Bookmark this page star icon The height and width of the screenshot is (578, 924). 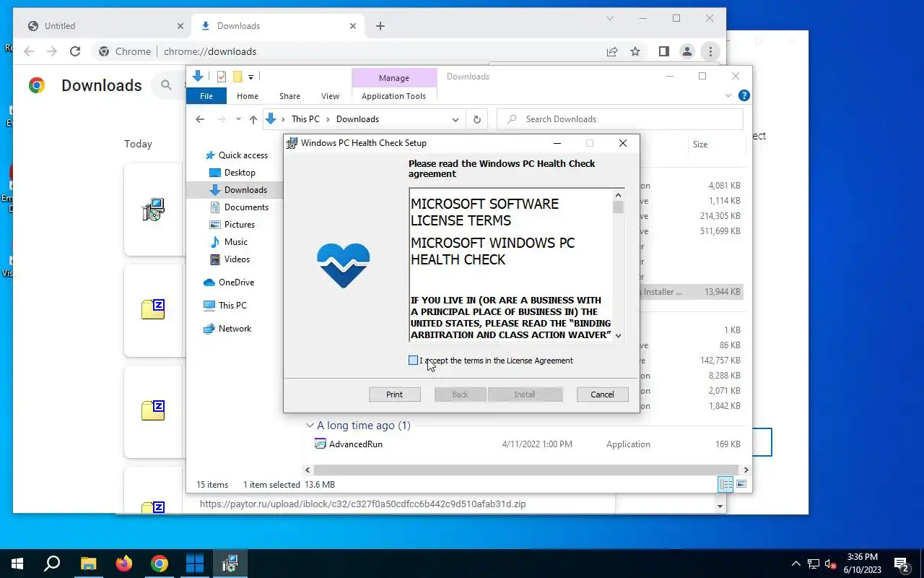[x=635, y=51]
